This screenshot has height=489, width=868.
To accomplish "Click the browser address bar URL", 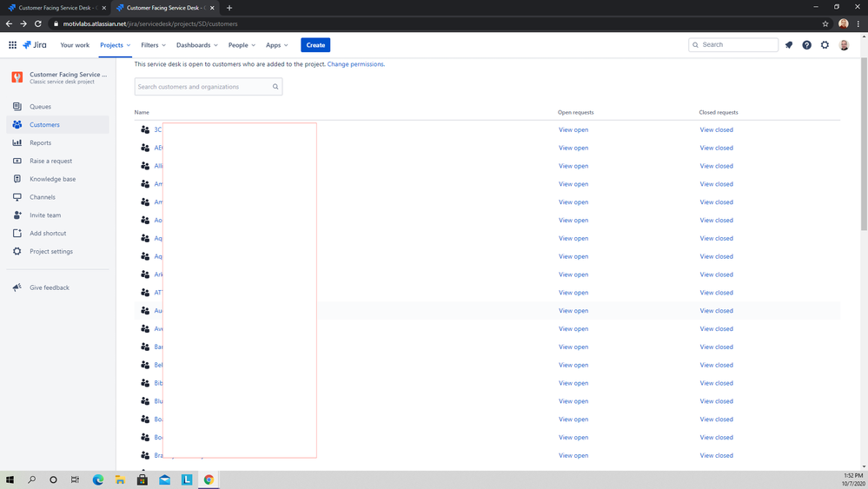I will (x=150, y=23).
